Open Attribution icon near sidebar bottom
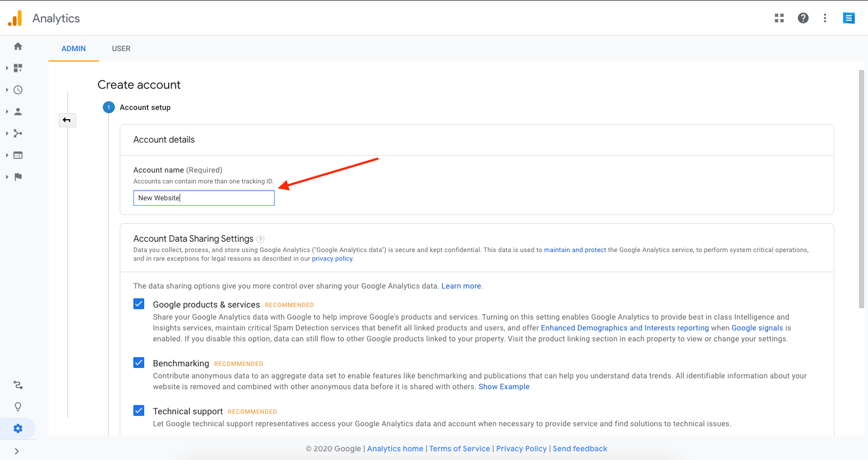The height and width of the screenshot is (460, 868). pyautogui.click(x=18, y=385)
